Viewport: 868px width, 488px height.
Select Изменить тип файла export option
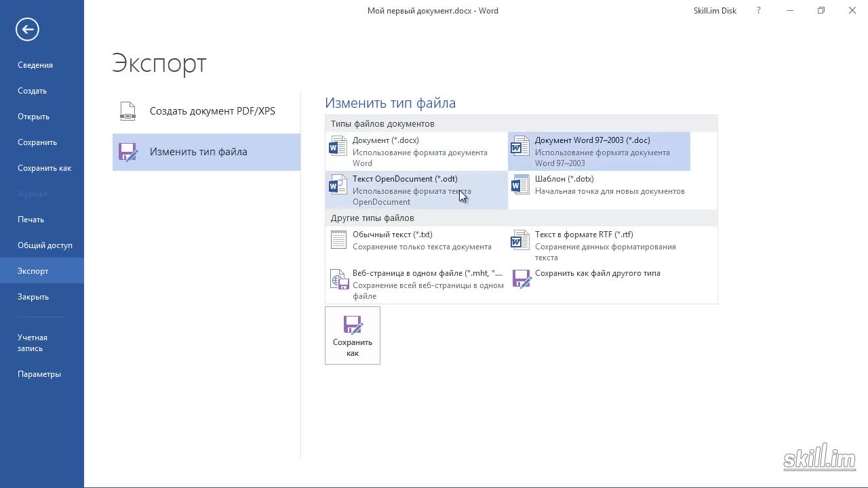[x=206, y=152]
